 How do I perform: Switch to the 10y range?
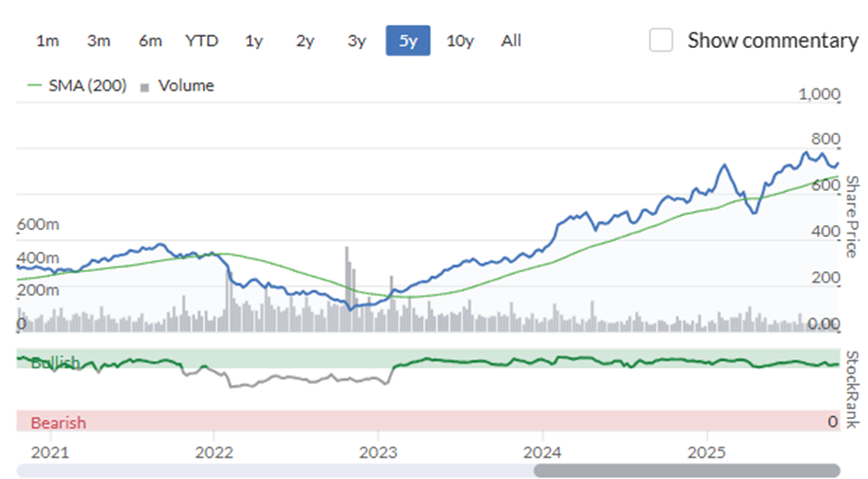tap(460, 41)
